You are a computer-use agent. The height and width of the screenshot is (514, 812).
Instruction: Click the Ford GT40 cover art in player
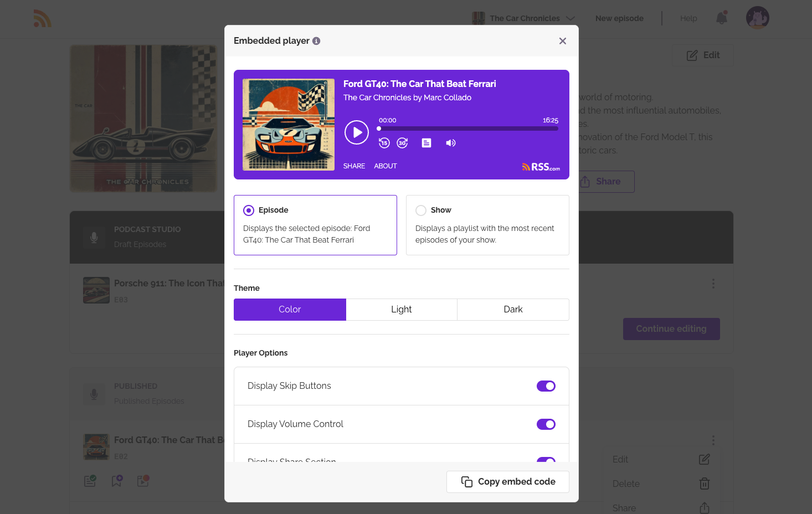(x=289, y=125)
